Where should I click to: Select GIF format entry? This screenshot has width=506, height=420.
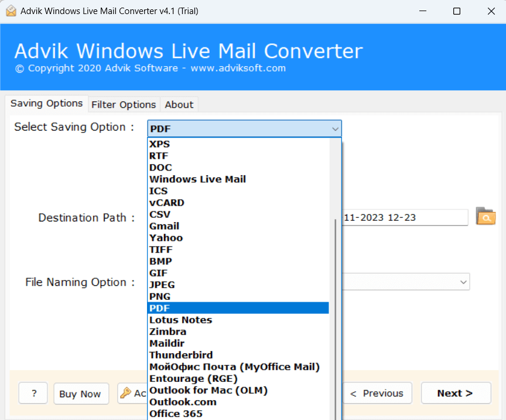coord(238,273)
